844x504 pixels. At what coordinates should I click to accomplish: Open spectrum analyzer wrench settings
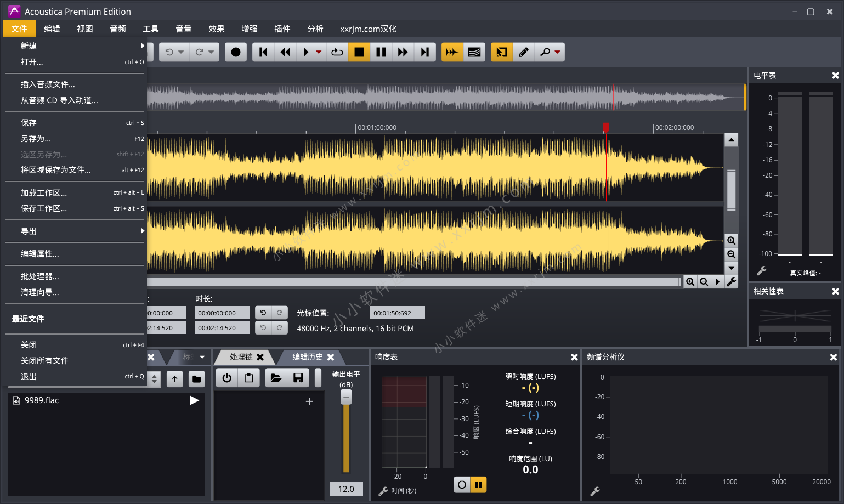point(595,491)
